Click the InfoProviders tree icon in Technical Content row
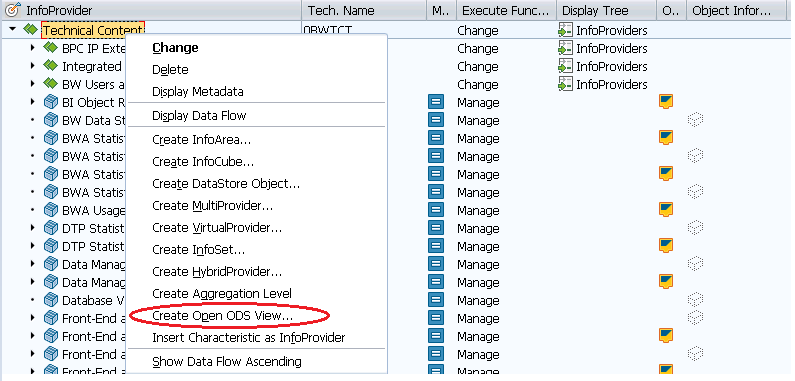Viewport: 795px width, 381px height. (565, 30)
